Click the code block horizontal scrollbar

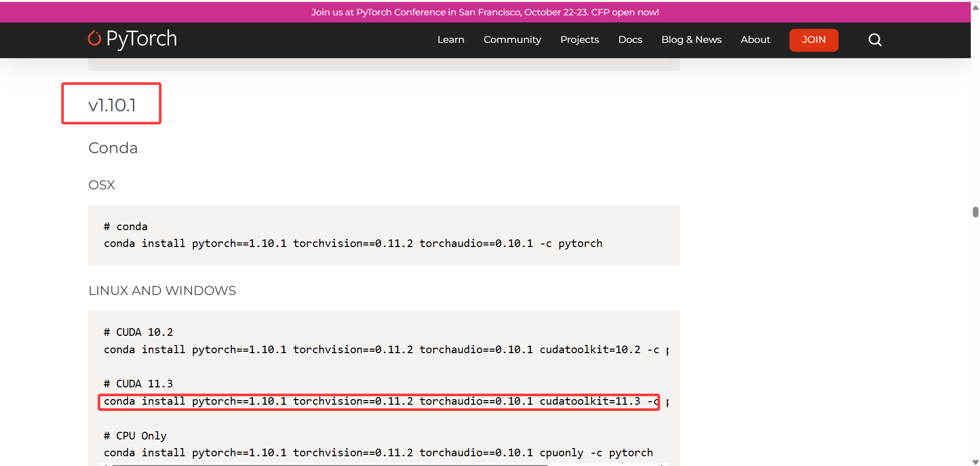329,464
